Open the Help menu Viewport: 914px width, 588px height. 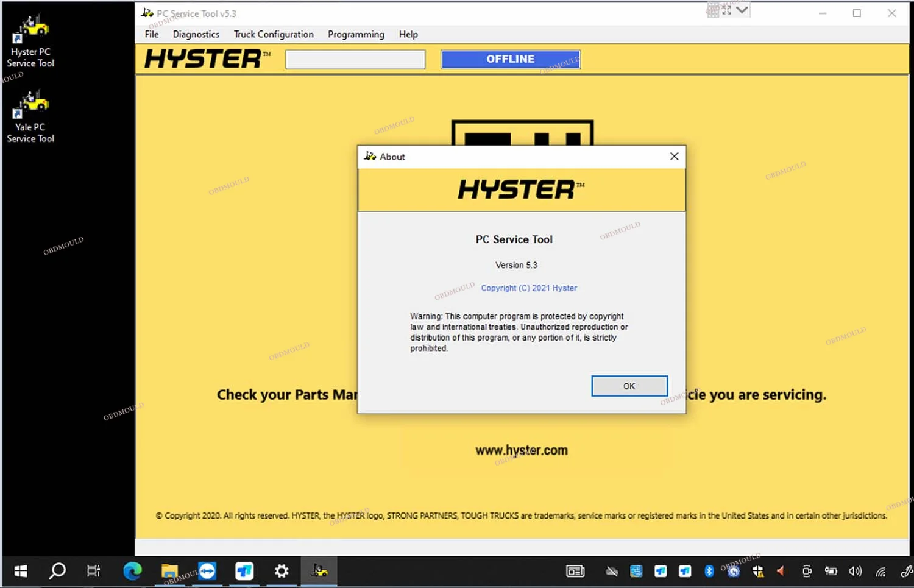pyautogui.click(x=408, y=35)
